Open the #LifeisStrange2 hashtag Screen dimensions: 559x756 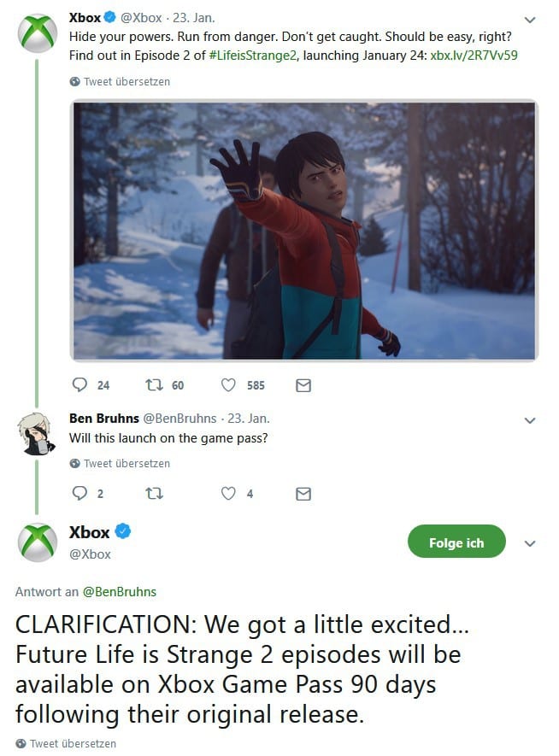pyautogui.click(x=252, y=56)
